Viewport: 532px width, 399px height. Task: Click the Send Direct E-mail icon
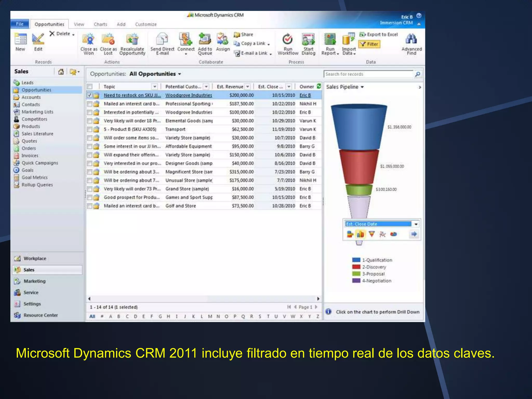tap(162, 39)
